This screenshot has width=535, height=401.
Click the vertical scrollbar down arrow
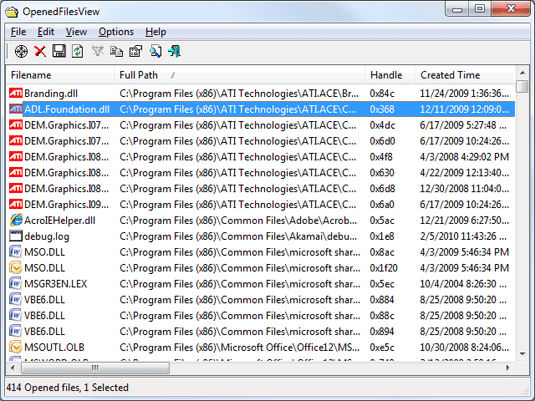tap(522, 354)
